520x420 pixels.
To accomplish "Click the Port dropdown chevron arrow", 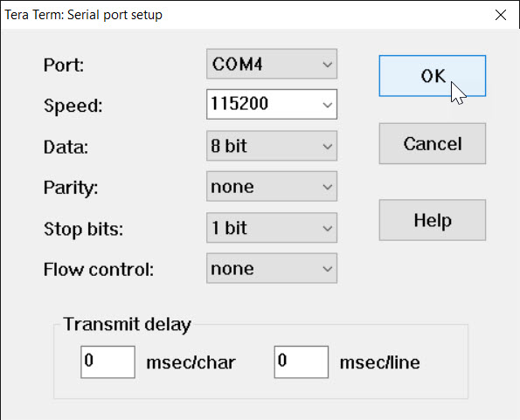I will (328, 65).
